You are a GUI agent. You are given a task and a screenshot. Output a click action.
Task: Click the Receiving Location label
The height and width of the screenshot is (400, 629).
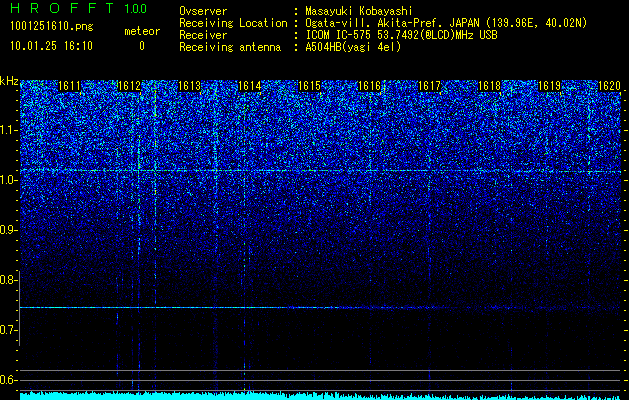pos(233,23)
